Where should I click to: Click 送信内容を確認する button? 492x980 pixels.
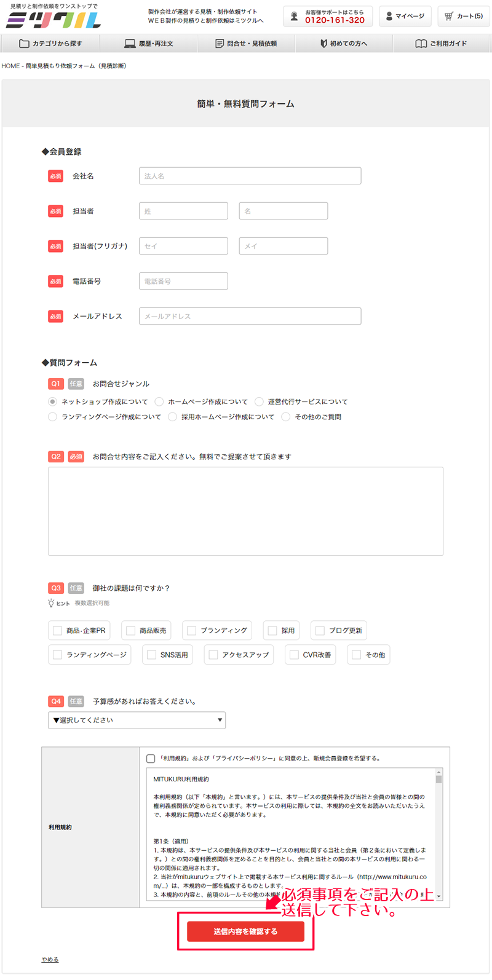tap(245, 931)
